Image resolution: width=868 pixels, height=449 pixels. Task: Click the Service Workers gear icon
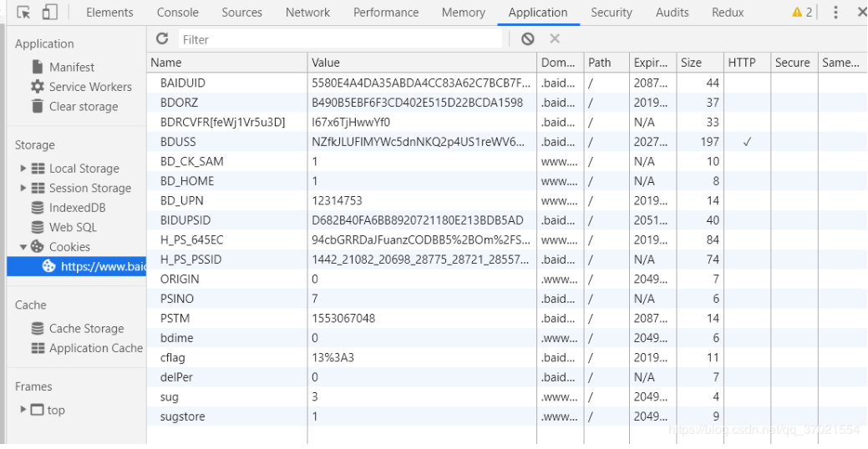click(x=37, y=87)
